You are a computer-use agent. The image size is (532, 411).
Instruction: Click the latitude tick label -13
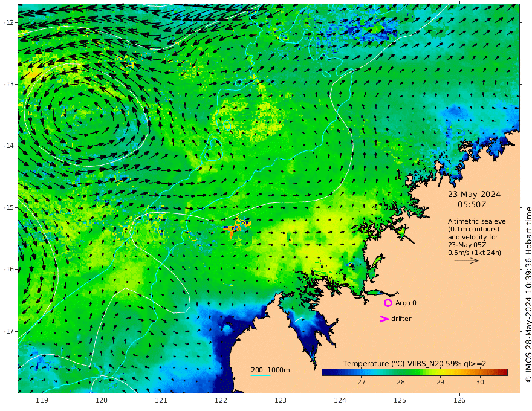(x=9, y=84)
